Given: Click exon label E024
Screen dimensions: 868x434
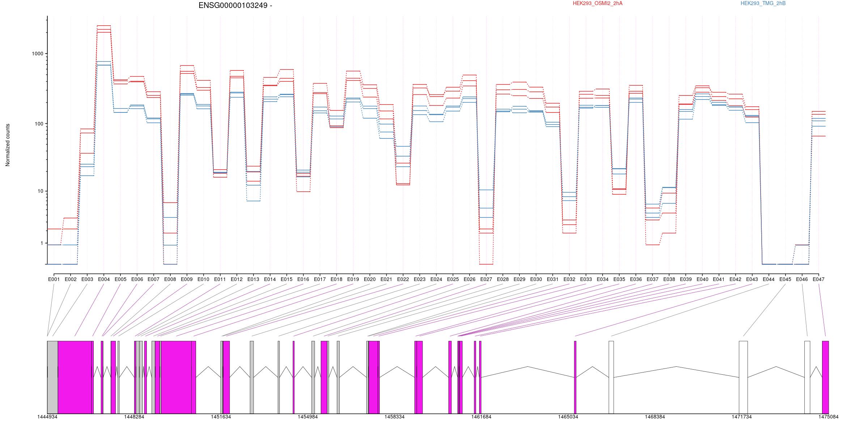Looking at the screenshot, I should (x=437, y=279).
